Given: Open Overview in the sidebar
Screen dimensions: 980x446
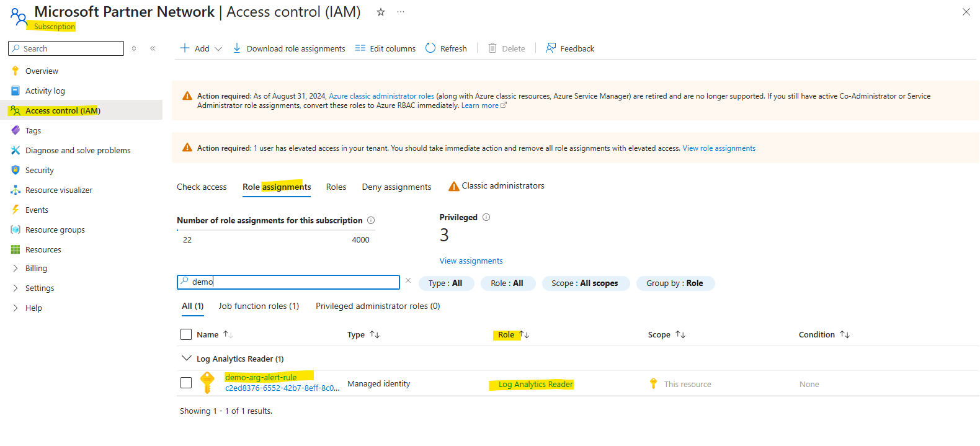Looking at the screenshot, I should click(x=42, y=71).
